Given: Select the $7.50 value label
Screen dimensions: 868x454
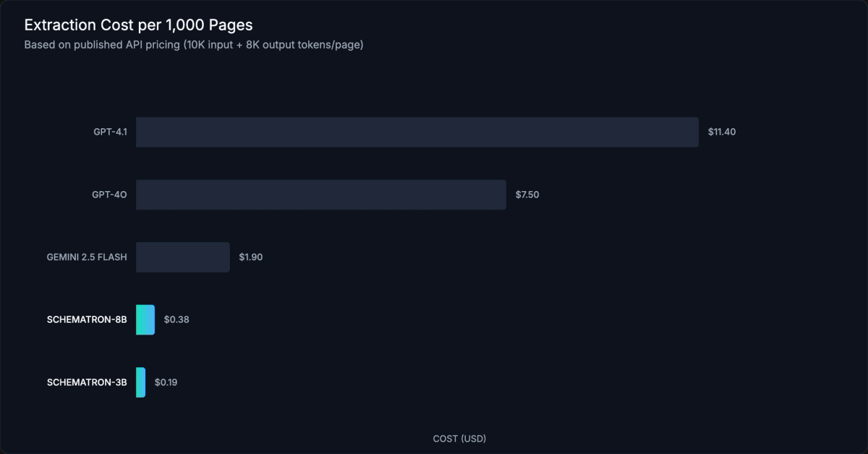Looking at the screenshot, I should point(526,194).
